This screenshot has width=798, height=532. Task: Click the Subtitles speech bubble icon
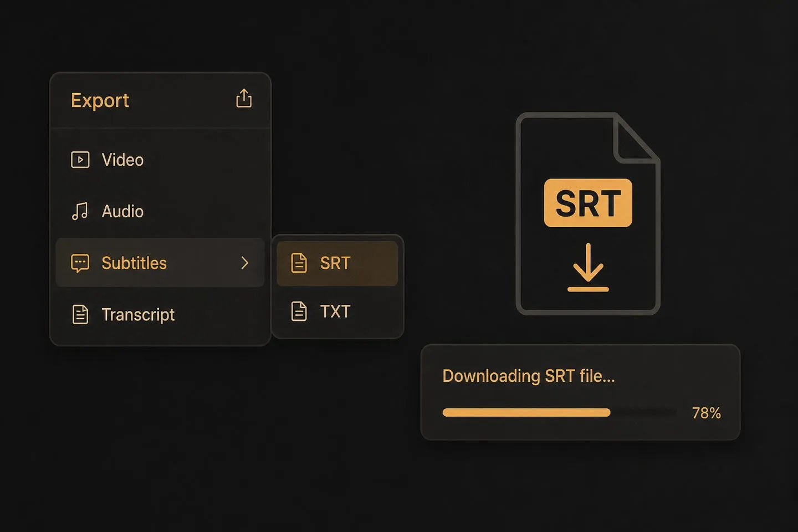(80, 263)
